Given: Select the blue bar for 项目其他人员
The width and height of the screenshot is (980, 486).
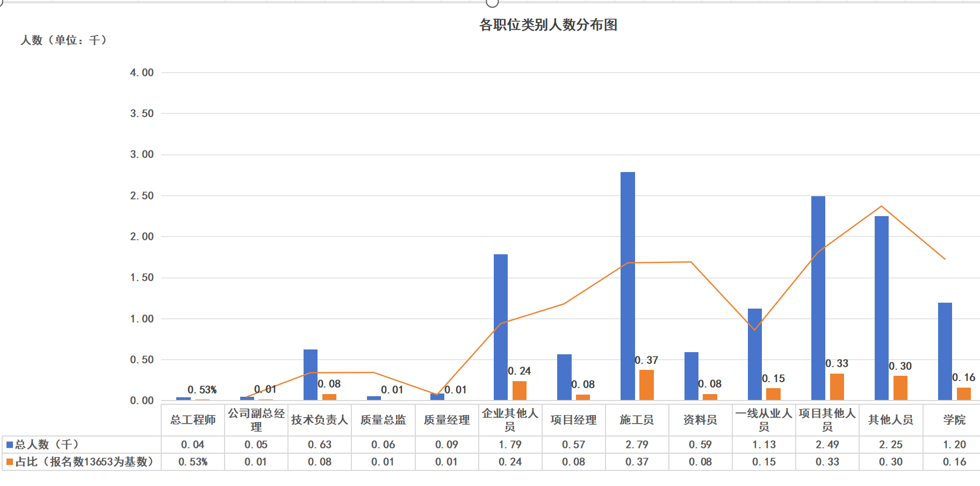Looking at the screenshot, I should [818, 298].
